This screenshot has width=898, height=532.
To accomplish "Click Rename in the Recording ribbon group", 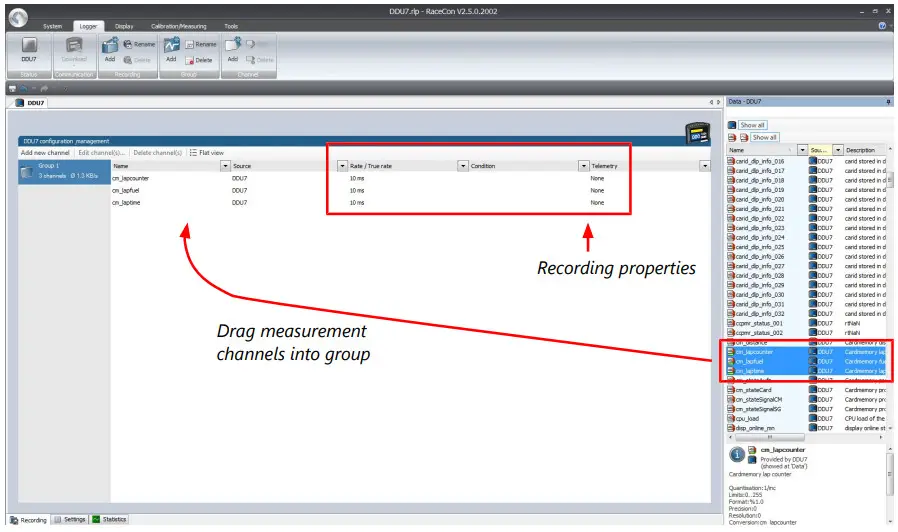I will pos(140,44).
